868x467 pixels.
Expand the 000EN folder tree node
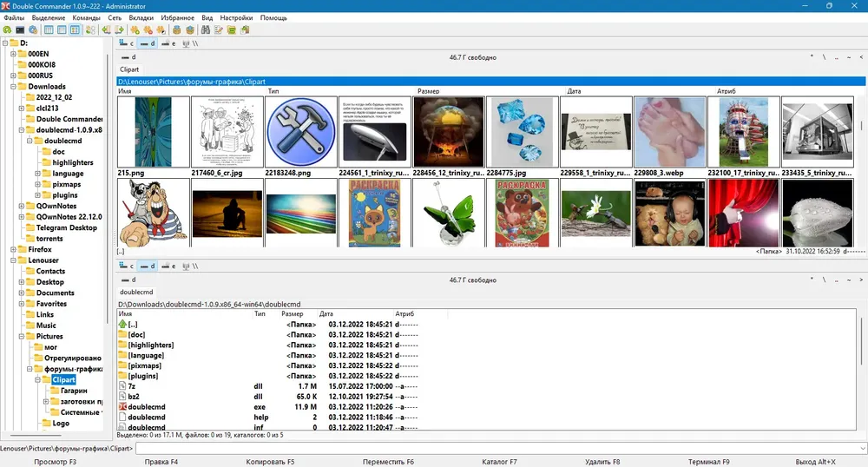(13, 54)
